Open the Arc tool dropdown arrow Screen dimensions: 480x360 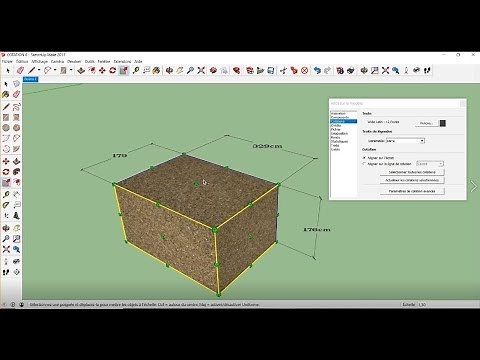coord(55,70)
